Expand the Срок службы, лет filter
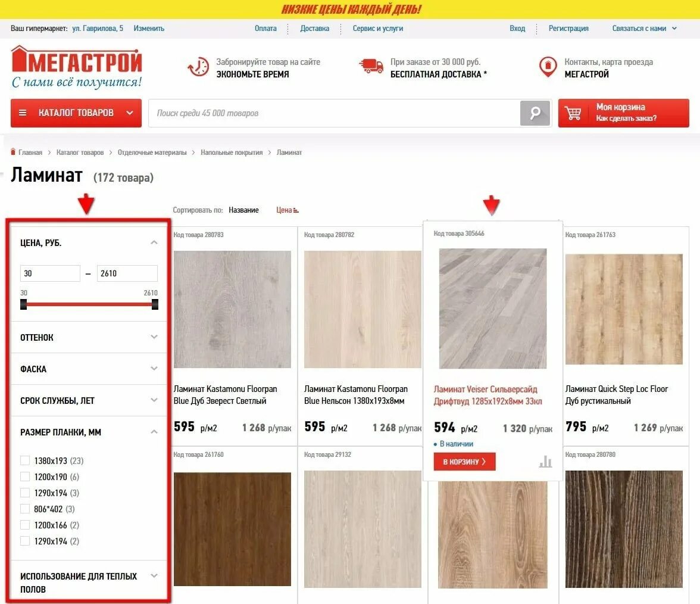 click(x=154, y=400)
